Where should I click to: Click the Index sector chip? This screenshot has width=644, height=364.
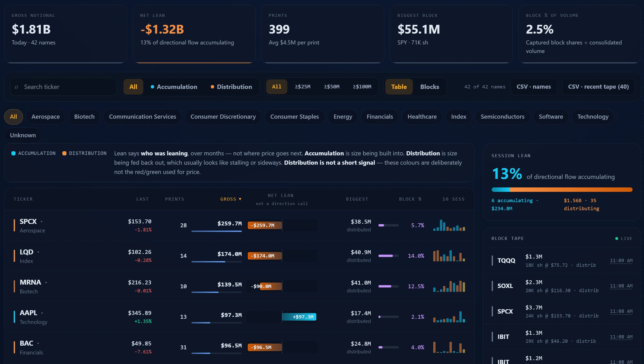point(459,117)
